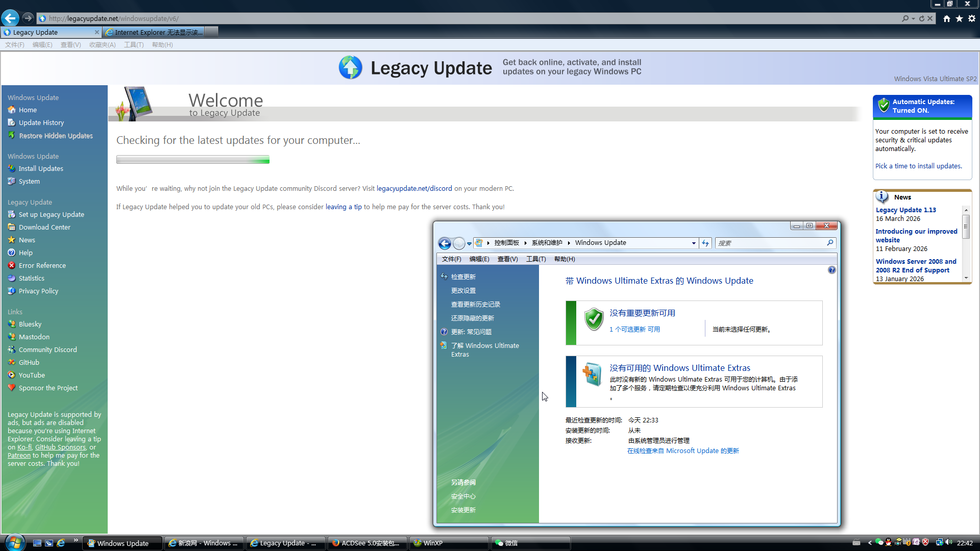Open IE Tools gear icon

[971, 18]
